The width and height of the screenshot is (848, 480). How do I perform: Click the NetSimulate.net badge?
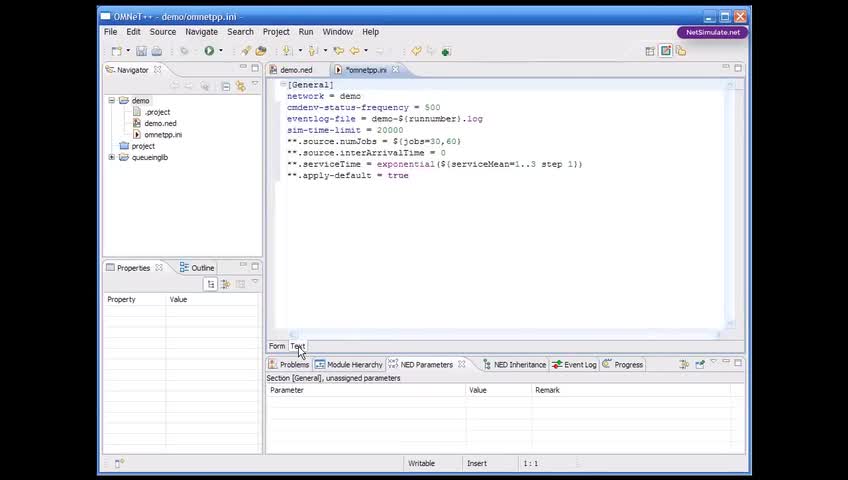click(713, 32)
